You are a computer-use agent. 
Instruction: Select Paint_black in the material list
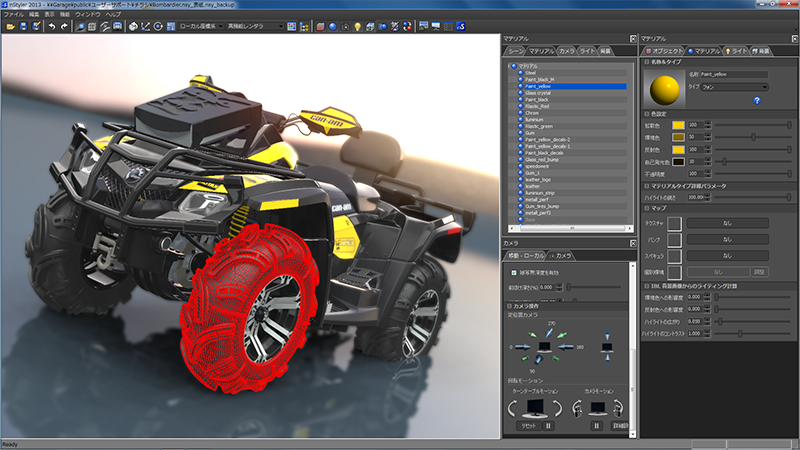[537, 100]
